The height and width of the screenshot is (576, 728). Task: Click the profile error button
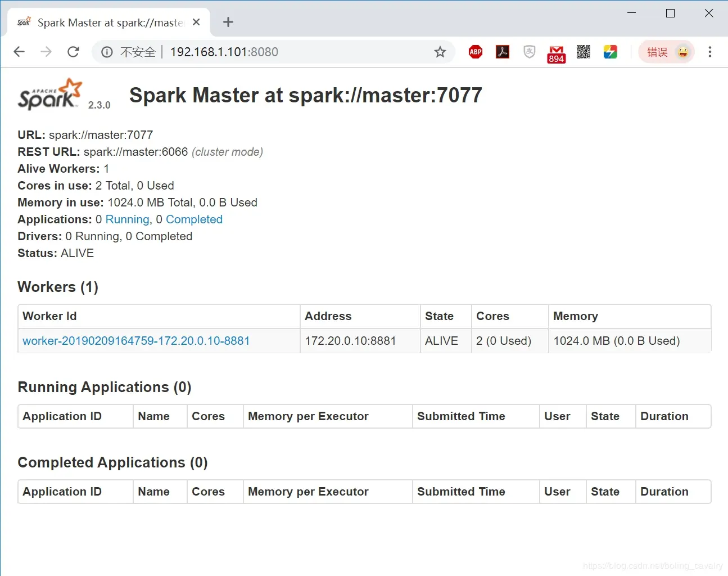pyautogui.click(x=666, y=52)
